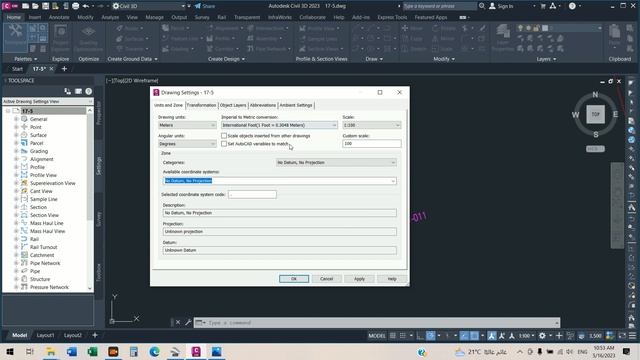640x360 pixels.
Task: Toggle snap mode in status bar
Action: [403, 336]
